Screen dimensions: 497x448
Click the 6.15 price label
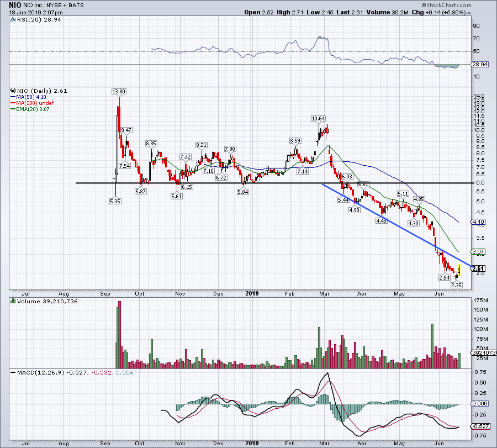coord(187,187)
